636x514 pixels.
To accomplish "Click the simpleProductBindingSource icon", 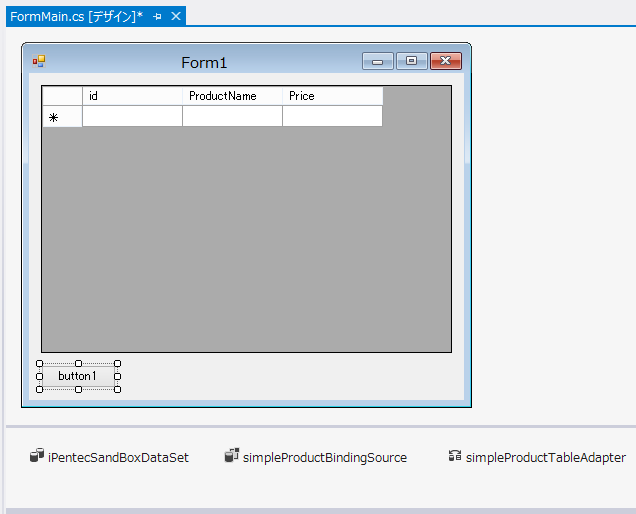I will (x=232, y=456).
